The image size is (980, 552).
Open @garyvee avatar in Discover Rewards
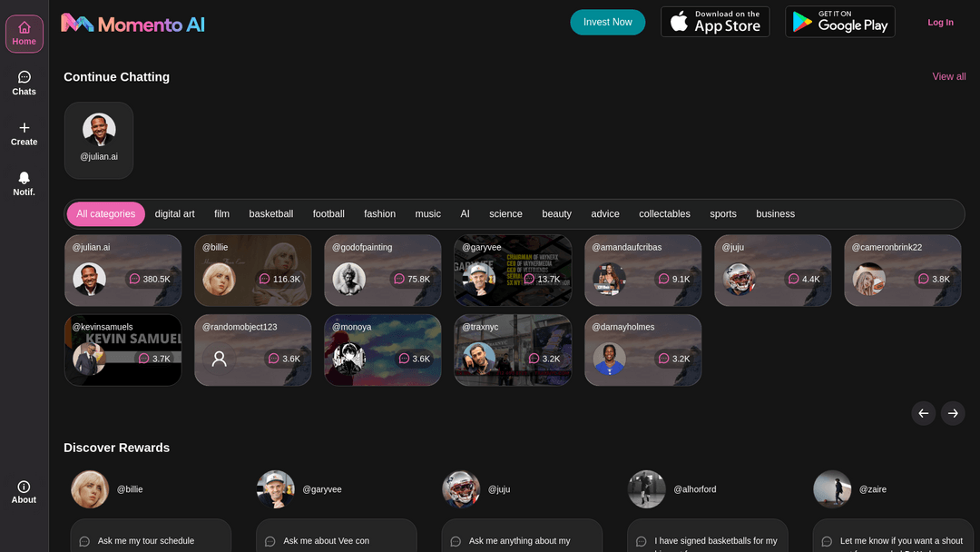[275, 488]
